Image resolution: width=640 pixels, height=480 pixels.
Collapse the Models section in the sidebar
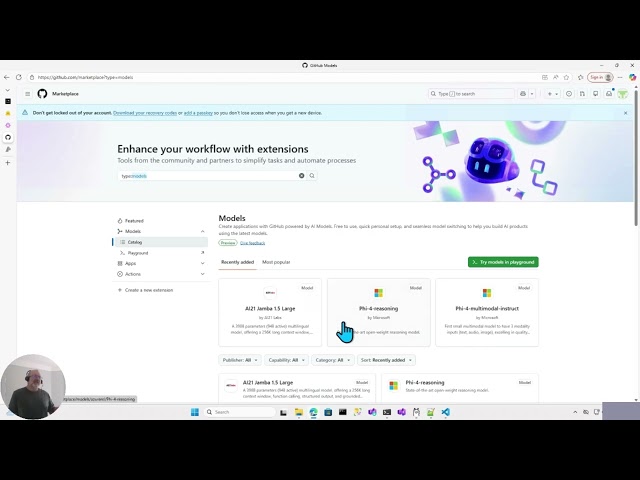202,231
